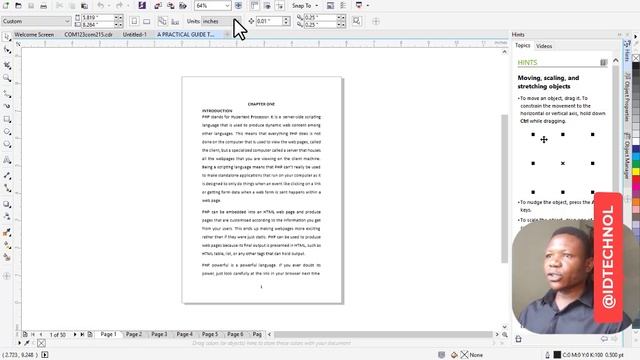Add a new page after the last page
640x360 pixels.
pos(90,334)
